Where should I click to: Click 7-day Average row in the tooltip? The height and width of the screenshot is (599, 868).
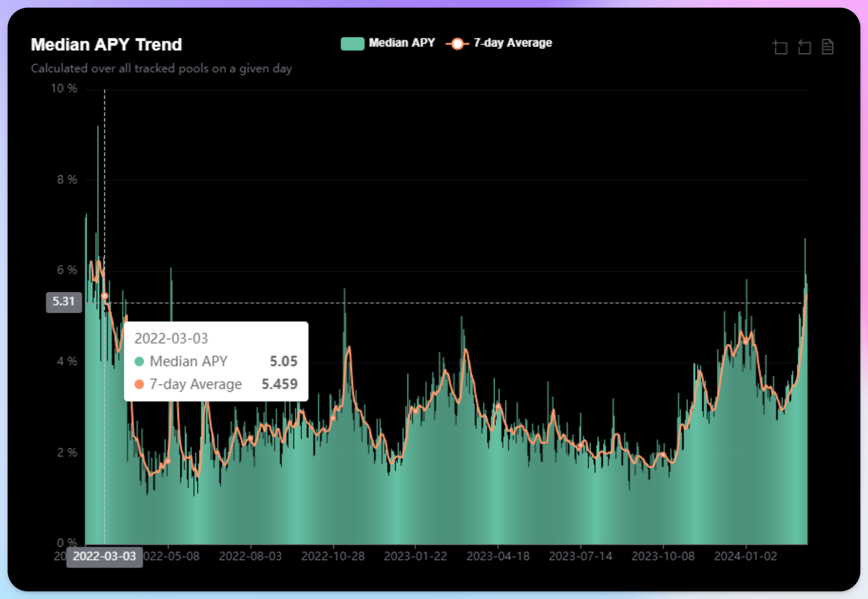click(x=216, y=384)
